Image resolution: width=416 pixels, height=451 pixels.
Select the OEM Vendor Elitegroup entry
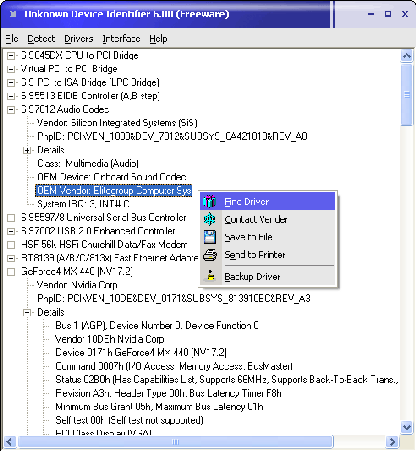114,190
